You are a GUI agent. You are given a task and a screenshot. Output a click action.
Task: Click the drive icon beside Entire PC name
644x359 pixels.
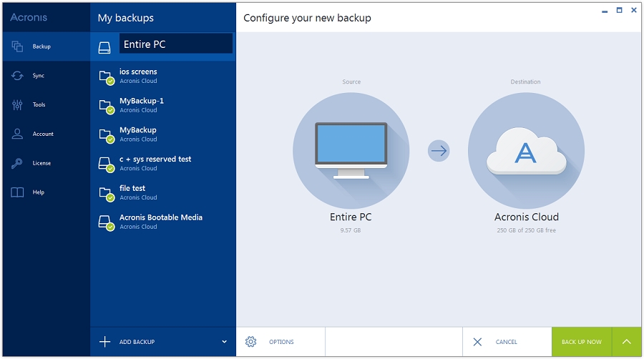tap(104, 48)
